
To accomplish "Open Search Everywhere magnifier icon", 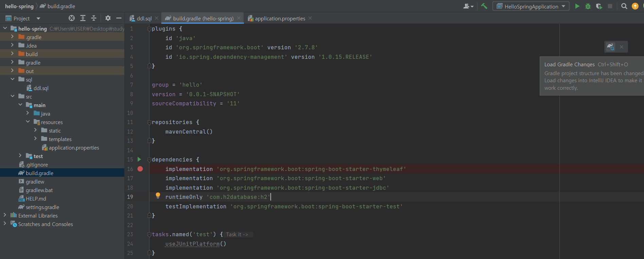I will (x=624, y=6).
